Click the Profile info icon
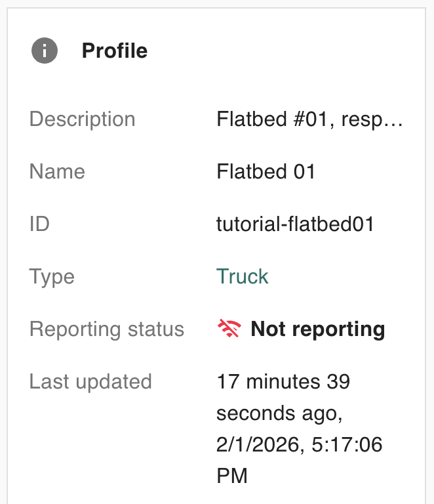This screenshot has width=434, height=504. pos(45,51)
